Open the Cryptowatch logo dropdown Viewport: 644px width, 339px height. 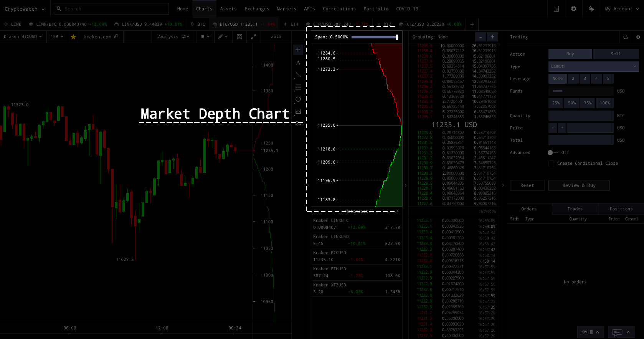(25, 9)
